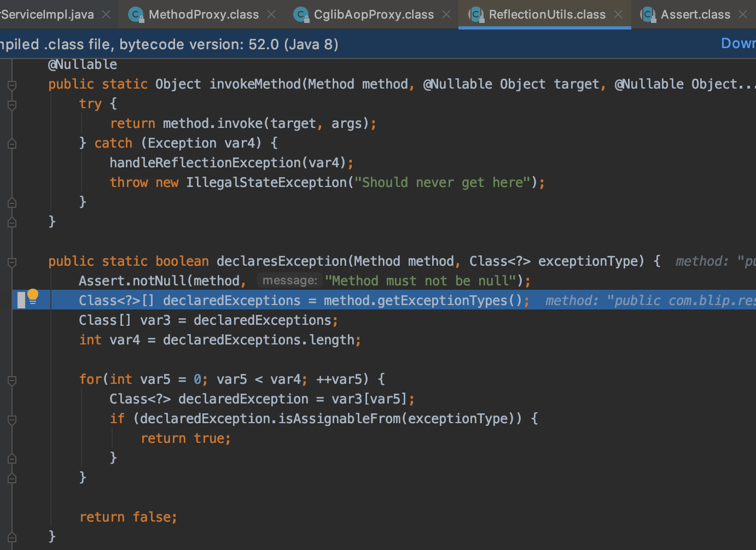
Task: Close the MethodProxy.class tab
Action: point(271,15)
